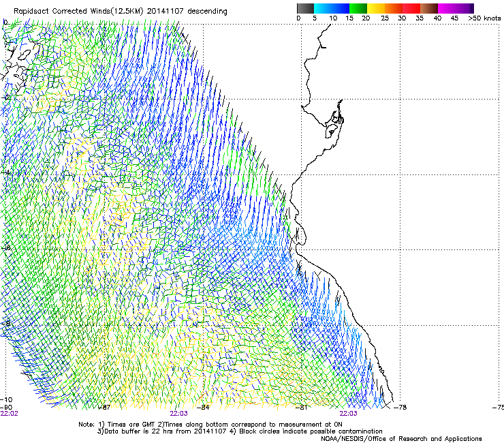Select the dark purple 45-50 knots legend swatch
This screenshot has height=443, width=504.
coord(464,8)
